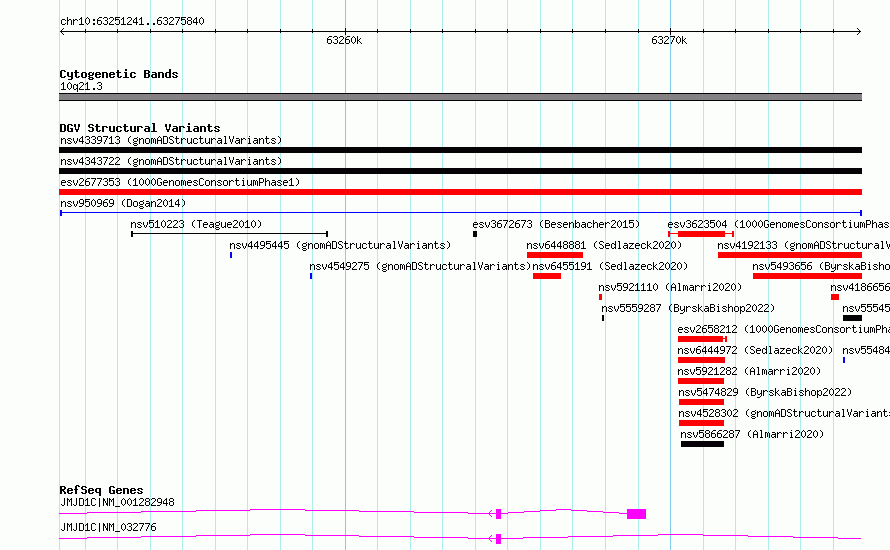Select esv3672673 Besenbacher2015 label
This screenshot has width=890, height=550.
(x=556, y=224)
